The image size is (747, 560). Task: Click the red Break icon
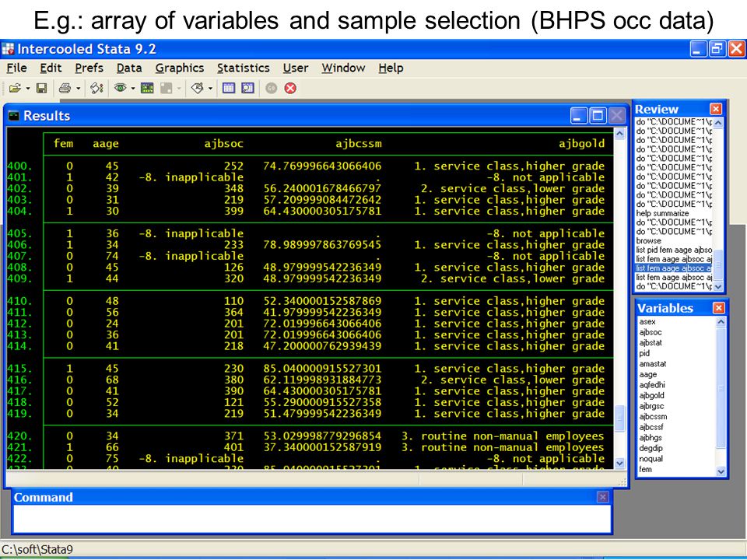[x=290, y=88]
